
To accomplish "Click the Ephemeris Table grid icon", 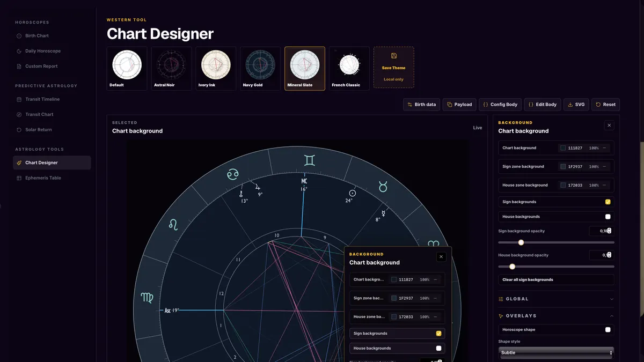I will pyautogui.click(x=19, y=178).
